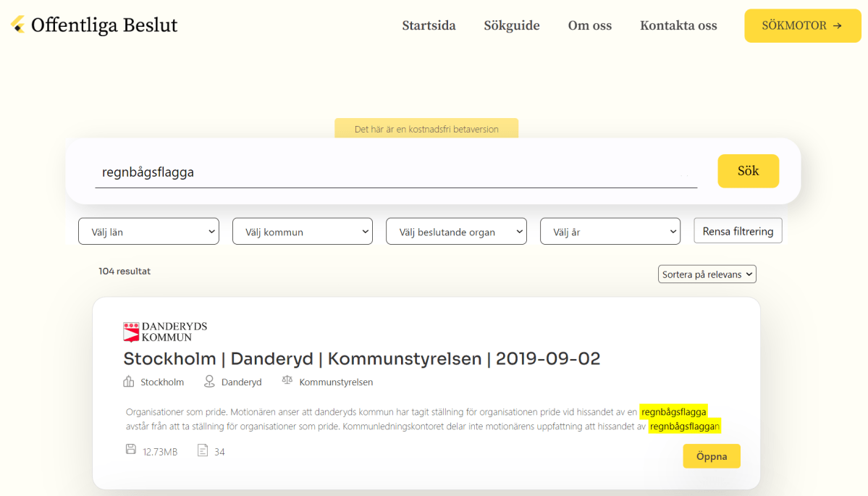Open the Danderyd decision with Öppna
The height and width of the screenshot is (496, 868).
[x=711, y=455]
